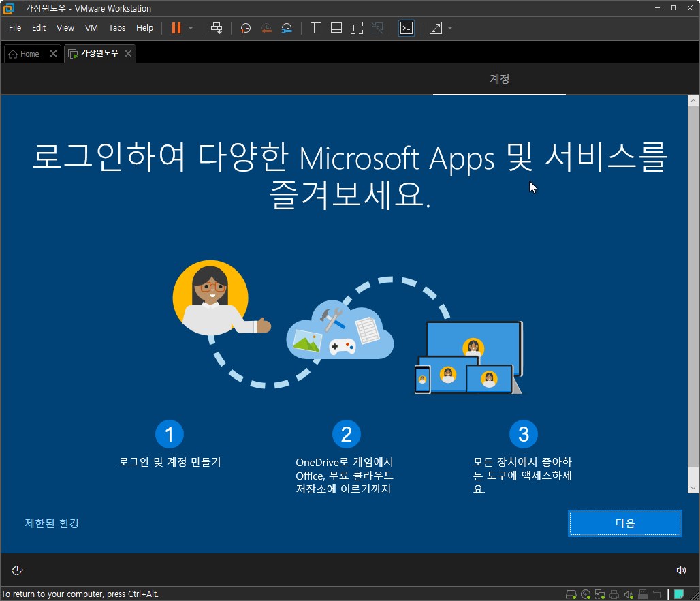Expand the stretch guest dropdown arrow

click(450, 28)
